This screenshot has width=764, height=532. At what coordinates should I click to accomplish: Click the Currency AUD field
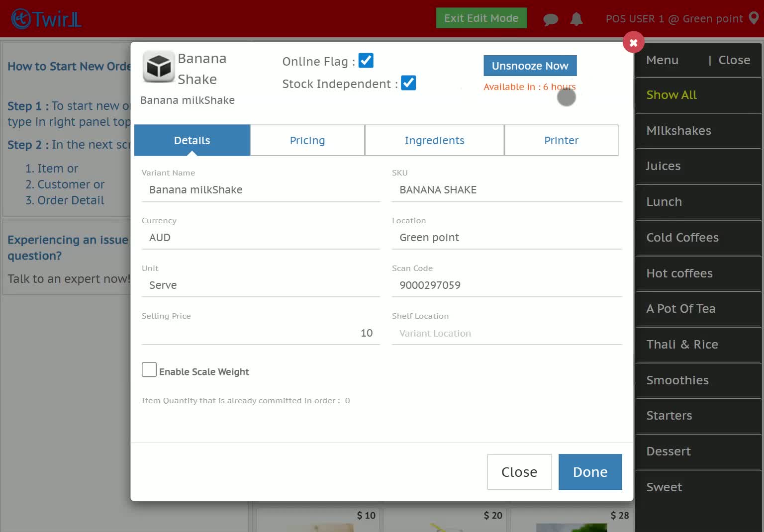click(x=261, y=238)
